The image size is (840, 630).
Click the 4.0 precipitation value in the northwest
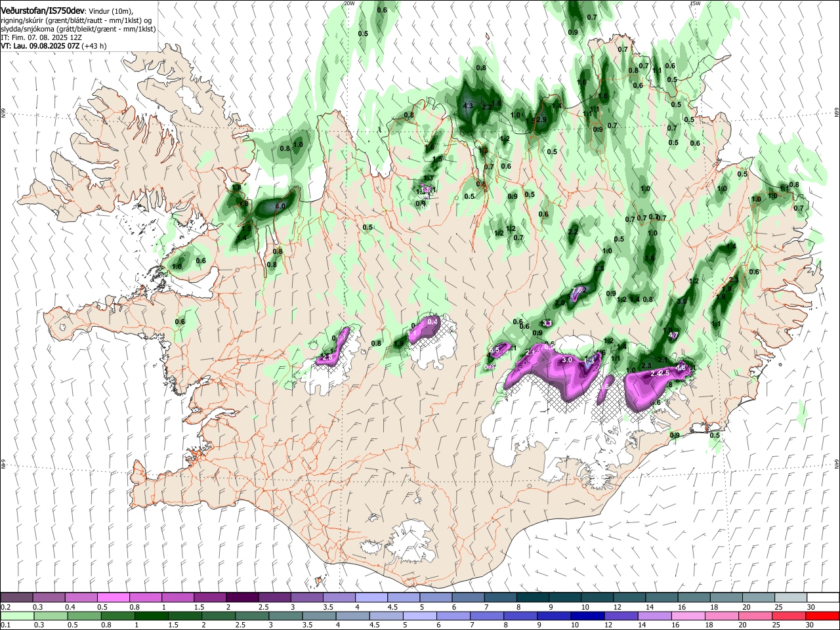point(280,206)
